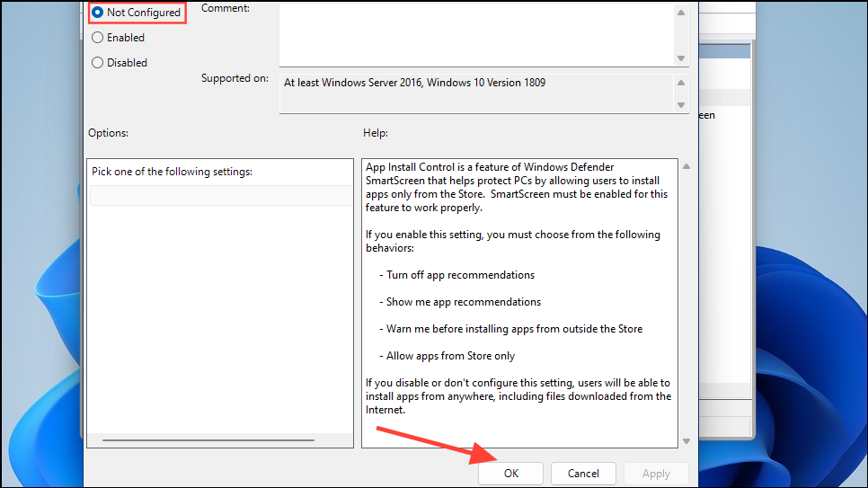Click '- Allow apps from Store only' line
The width and height of the screenshot is (868, 488).
coord(447,356)
